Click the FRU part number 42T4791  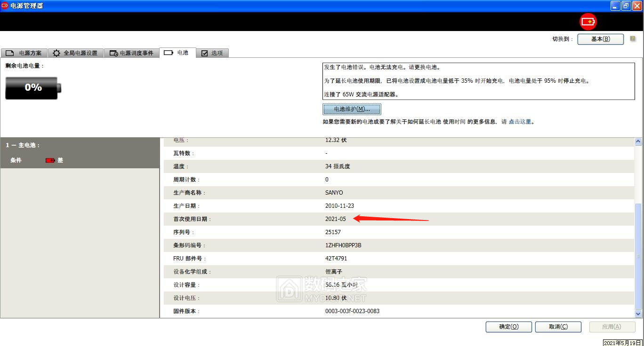click(336, 259)
